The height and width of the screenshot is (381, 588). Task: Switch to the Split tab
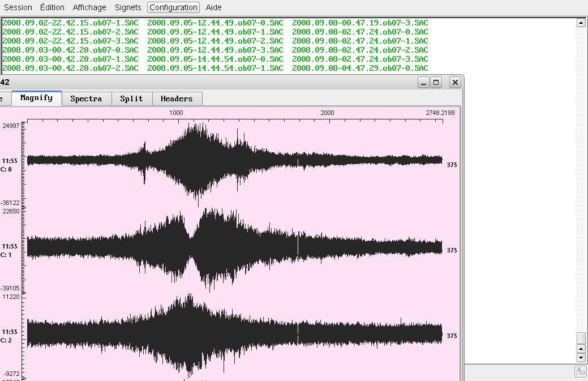pos(131,99)
